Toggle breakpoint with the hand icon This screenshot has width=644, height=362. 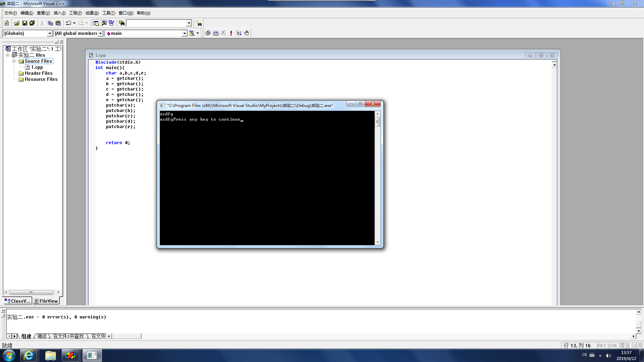click(x=247, y=33)
